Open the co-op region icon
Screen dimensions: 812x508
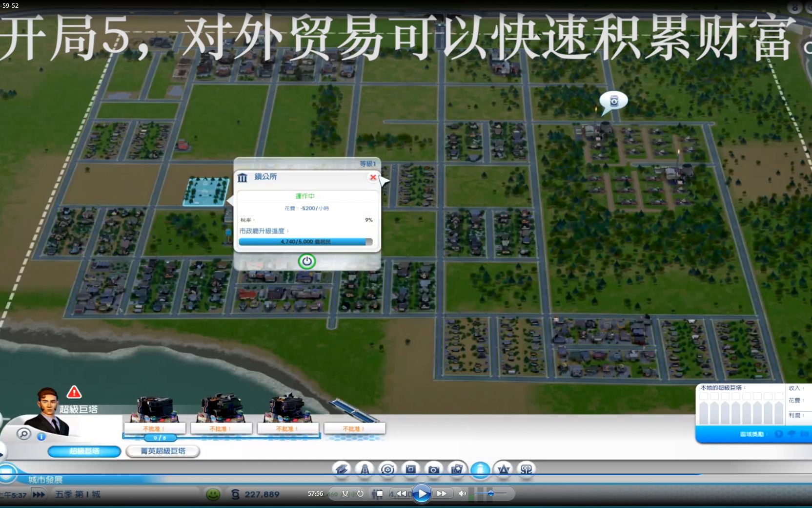coord(526,469)
